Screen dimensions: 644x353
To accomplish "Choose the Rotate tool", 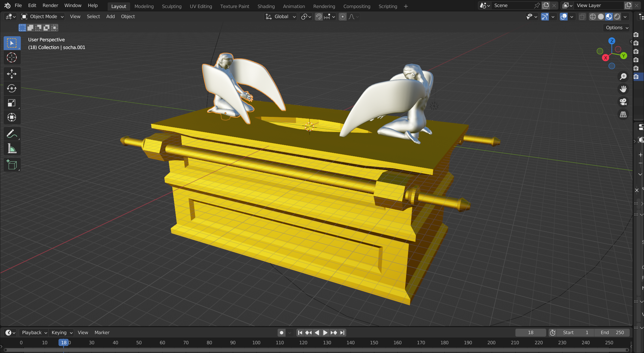I will [x=12, y=88].
